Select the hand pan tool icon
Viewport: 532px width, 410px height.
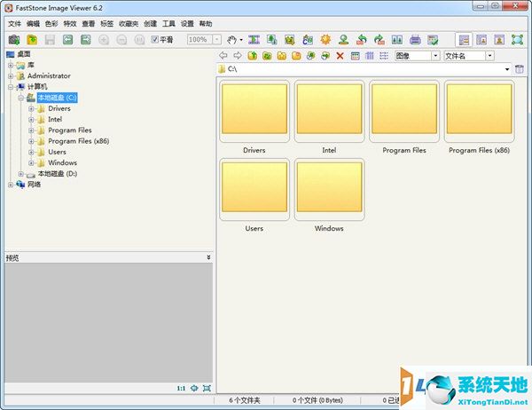[x=231, y=40]
